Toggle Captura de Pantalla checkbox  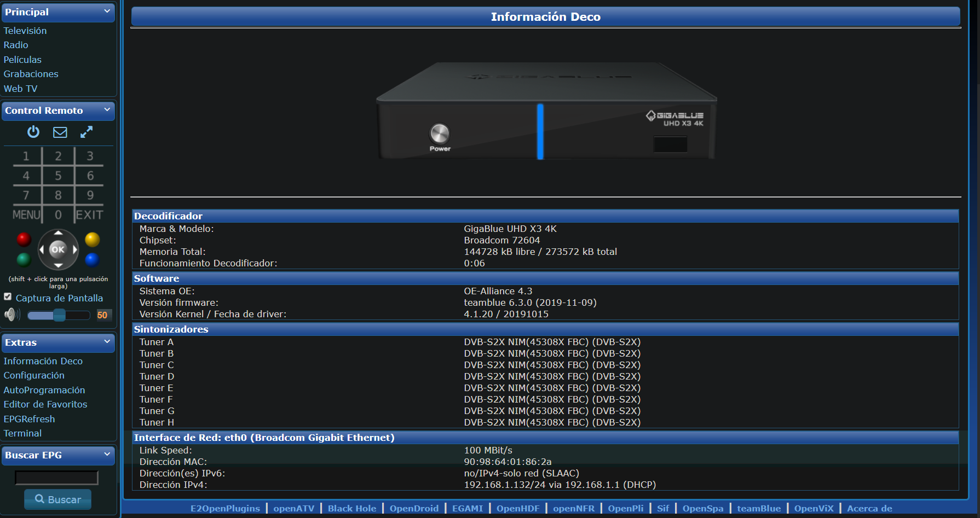[8, 297]
